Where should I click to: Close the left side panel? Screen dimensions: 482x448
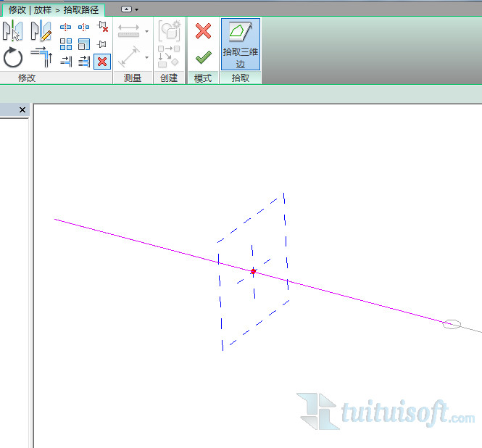[22, 110]
